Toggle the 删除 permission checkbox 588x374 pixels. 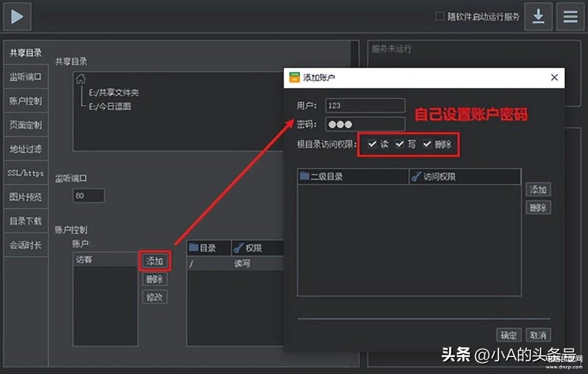coord(427,144)
